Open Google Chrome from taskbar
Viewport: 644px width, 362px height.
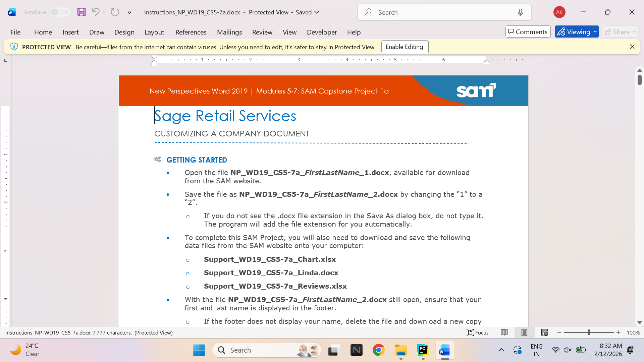point(379,350)
